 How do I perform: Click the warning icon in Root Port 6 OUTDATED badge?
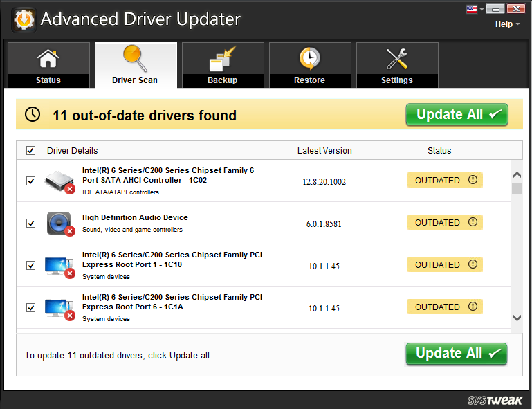coord(473,307)
